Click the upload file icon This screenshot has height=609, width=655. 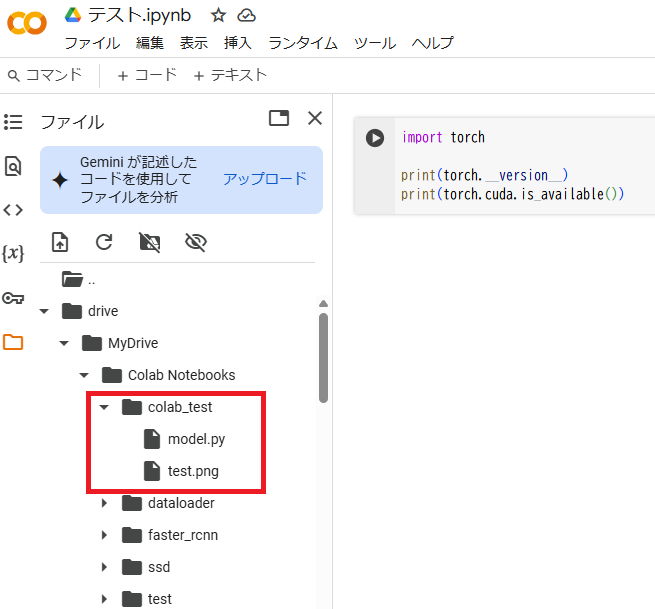[60, 242]
